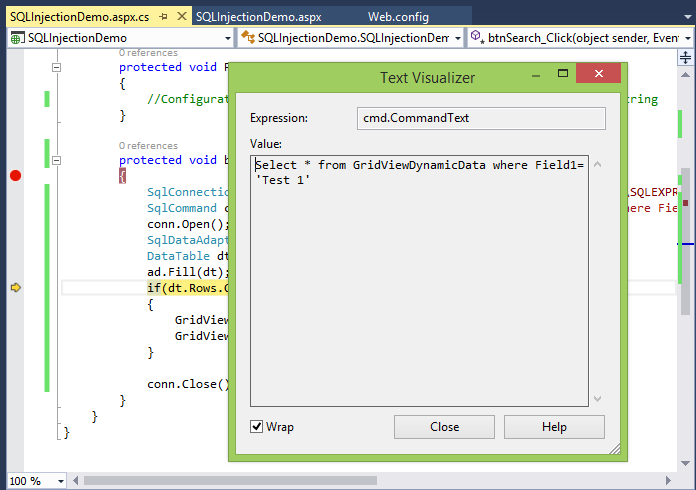The width and height of the screenshot is (696, 490).
Task: Remove the red breakpoint in the margin
Action: (x=16, y=176)
